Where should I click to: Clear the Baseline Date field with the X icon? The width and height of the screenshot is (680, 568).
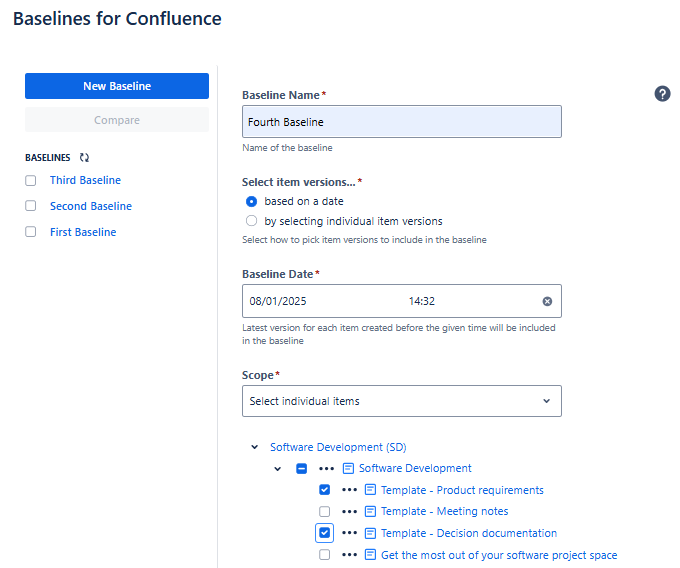pos(547,301)
